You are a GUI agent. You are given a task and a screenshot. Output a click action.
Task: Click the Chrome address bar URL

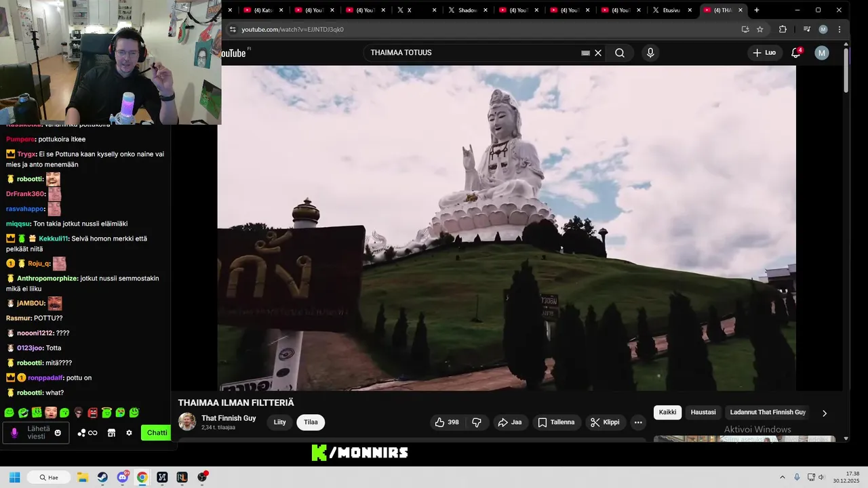pyautogui.click(x=292, y=30)
